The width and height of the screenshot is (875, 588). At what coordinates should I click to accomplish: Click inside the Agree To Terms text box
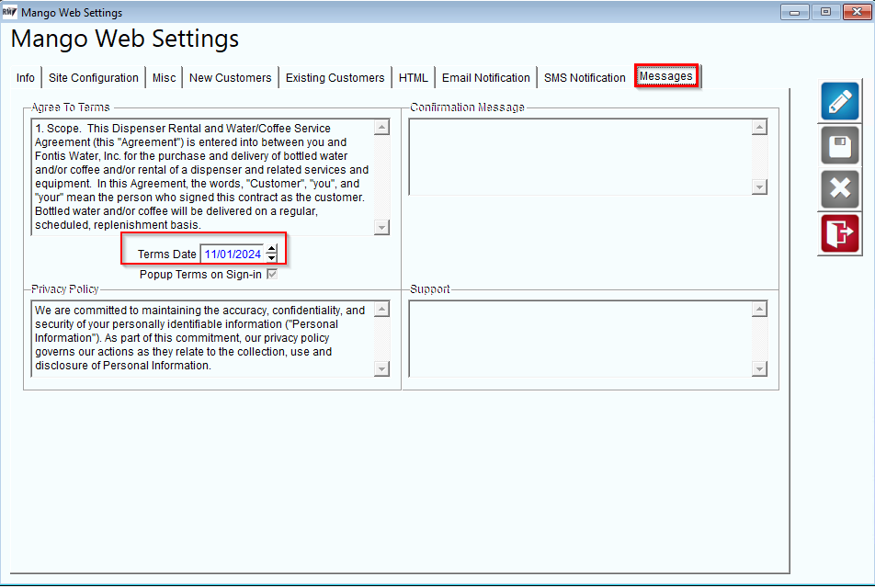tap(202, 176)
